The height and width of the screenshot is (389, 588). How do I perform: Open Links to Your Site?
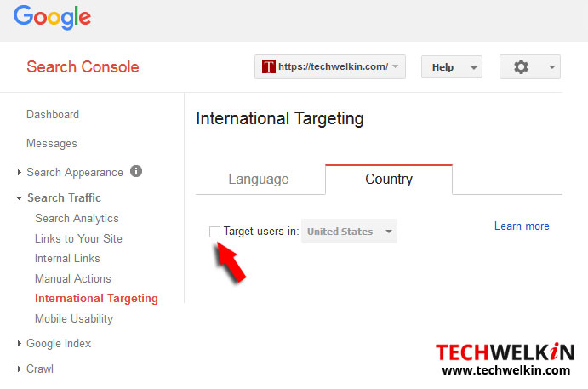point(79,238)
